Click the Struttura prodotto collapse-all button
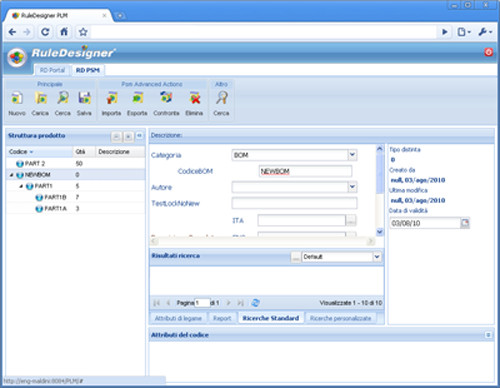This screenshot has height=388, width=500. (116, 136)
